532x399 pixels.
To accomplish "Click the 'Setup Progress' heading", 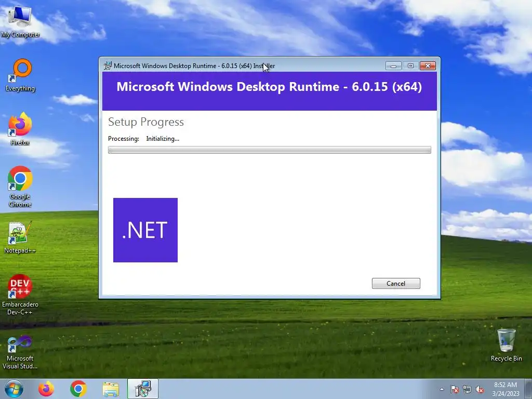I will pos(146,122).
